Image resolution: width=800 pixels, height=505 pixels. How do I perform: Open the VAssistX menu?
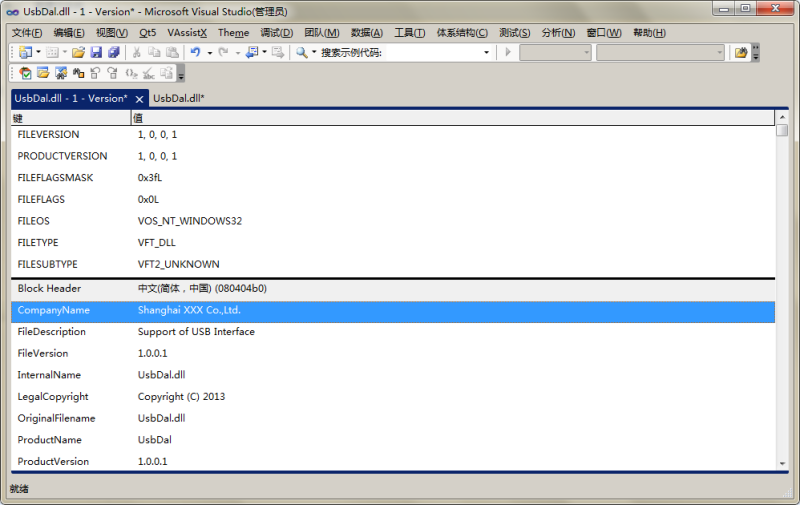[187, 33]
